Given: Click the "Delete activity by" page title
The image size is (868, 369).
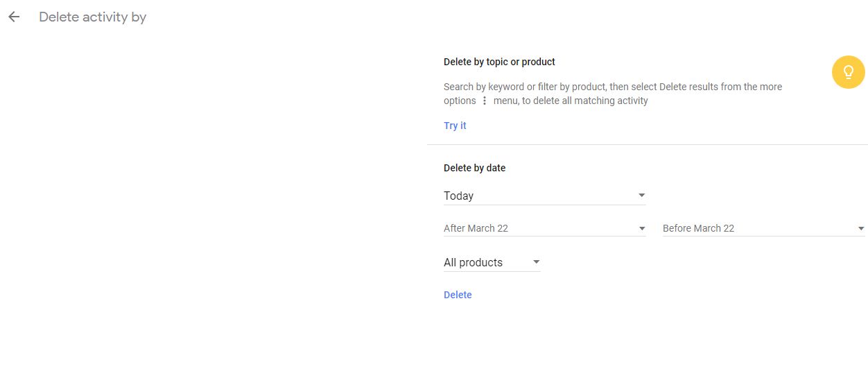Looking at the screenshot, I should (x=92, y=17).
